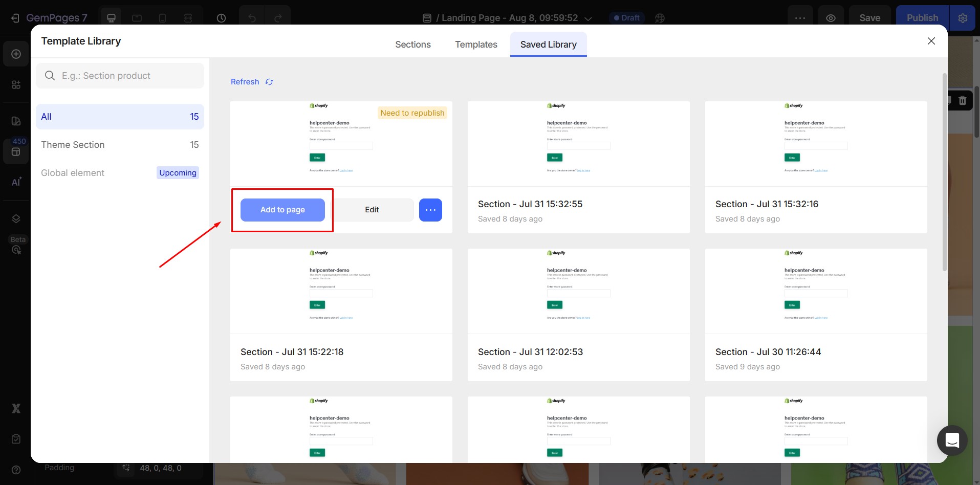
Task: Open the more options menu in top bar
Action: 800,18
